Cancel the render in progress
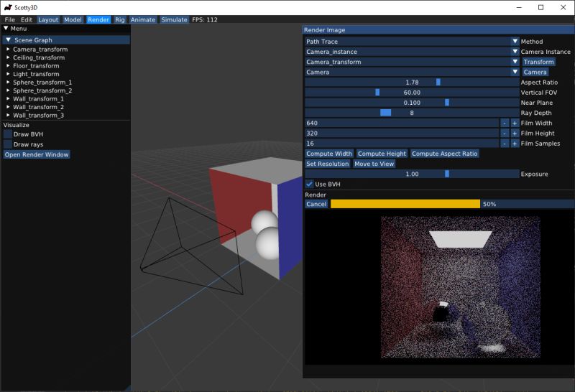The height and width of the screenshot is (392, 575). 316,204
